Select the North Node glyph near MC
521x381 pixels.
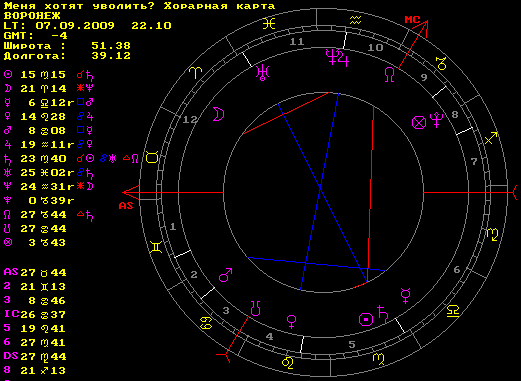[389, 74]
